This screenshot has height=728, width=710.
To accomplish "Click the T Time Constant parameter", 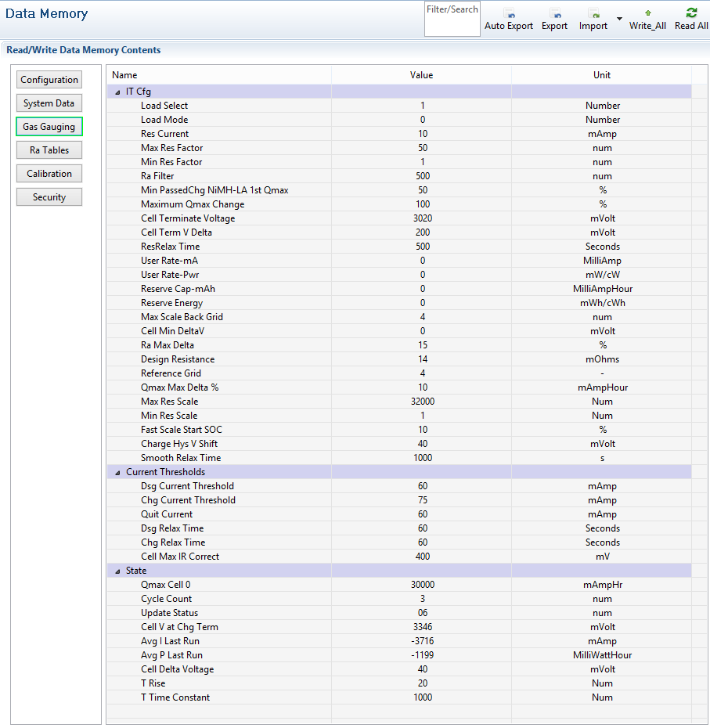I will (x=175, y=697).
